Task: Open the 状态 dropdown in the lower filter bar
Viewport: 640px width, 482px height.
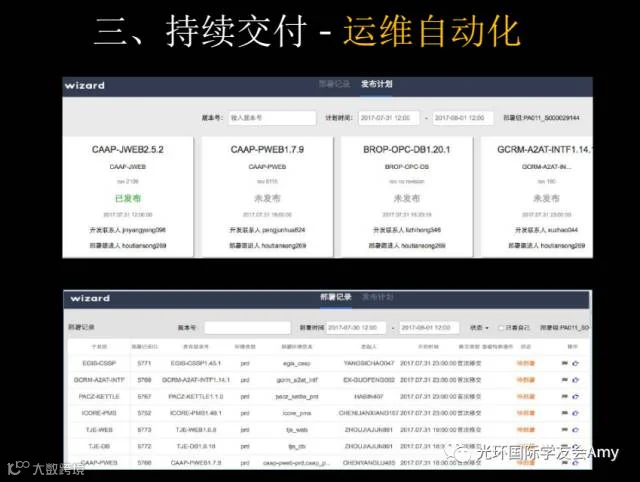Action: pos(479,327)
